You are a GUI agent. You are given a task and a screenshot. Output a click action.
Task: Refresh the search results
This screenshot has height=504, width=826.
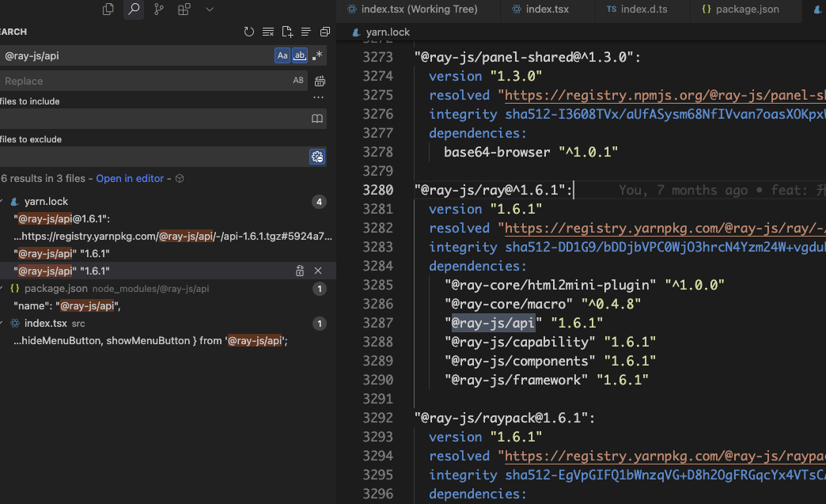(x=248, y=32)
